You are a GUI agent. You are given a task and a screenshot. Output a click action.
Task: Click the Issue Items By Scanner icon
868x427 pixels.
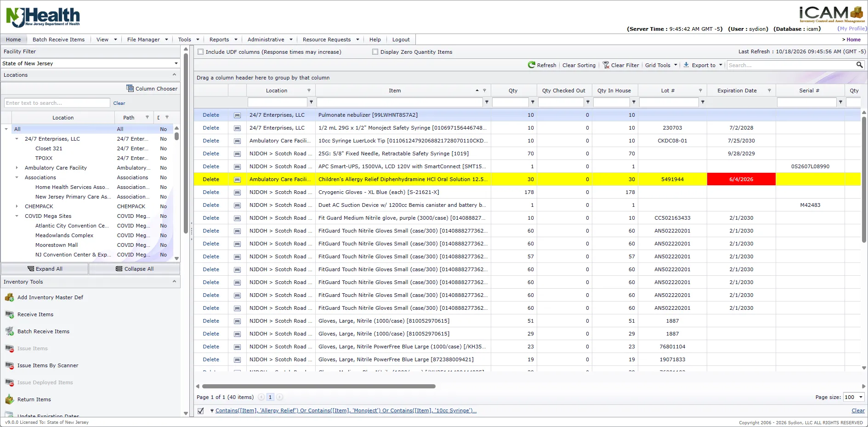tap(9, 365)
